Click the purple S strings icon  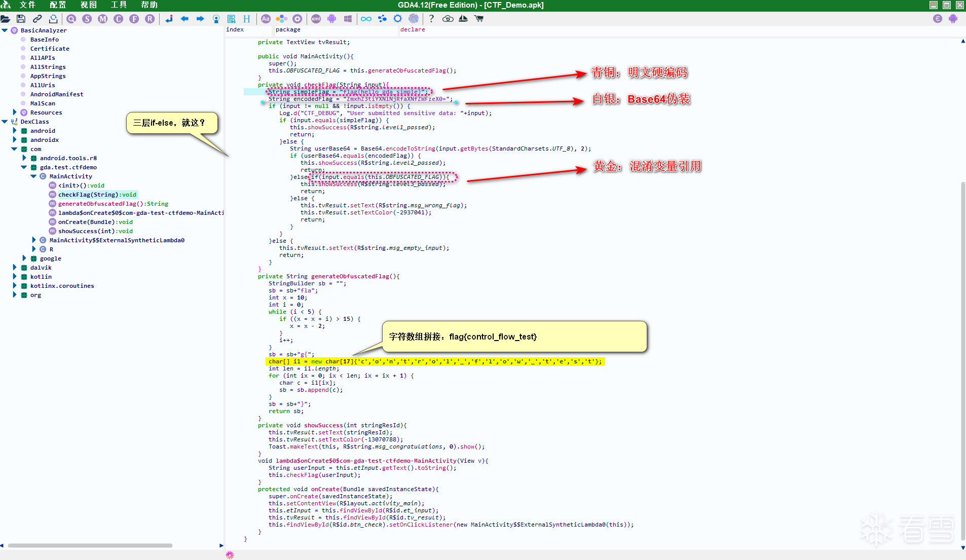pyautogui.click(x=87, y=19)
